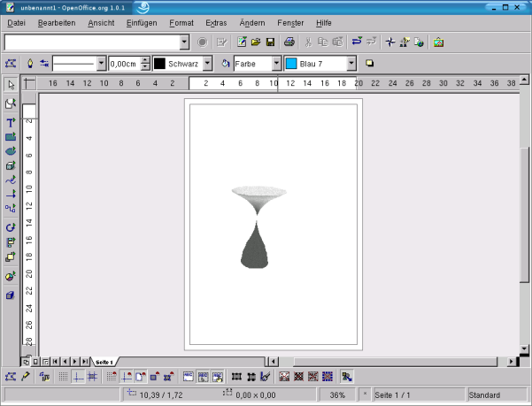Pick the Ellipse drawing tool
Screen dimensions: 532x406
coord(11,151)
